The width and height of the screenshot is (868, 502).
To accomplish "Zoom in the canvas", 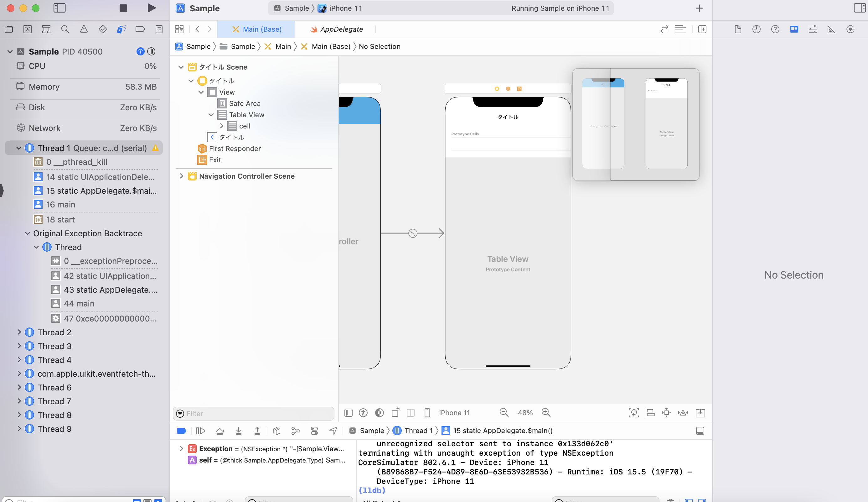I will [546, 413].
